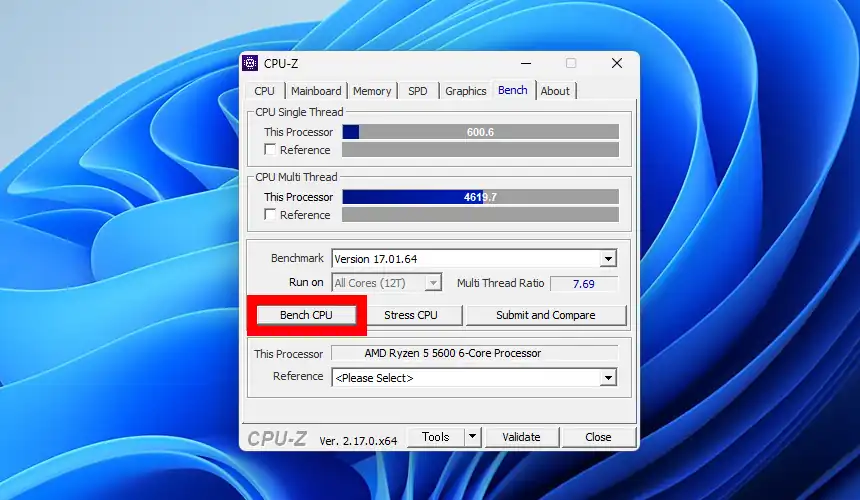860x500 pixels.
Task: Enable Reference checkbox under CPU Multi Thread
Action: 270,215
